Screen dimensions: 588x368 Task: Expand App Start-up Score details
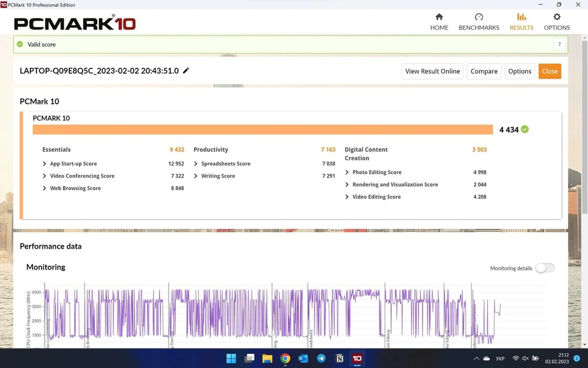coord(44,163)
